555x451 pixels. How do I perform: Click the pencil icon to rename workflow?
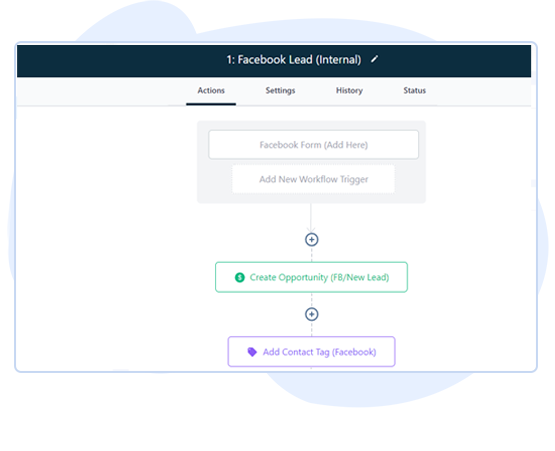pyautogui.click(x=374, y=59)
